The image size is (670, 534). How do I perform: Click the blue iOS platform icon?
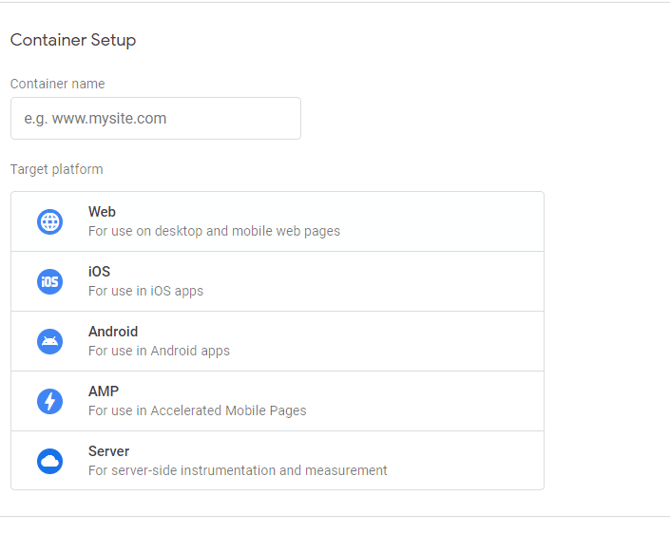point(50,282)
